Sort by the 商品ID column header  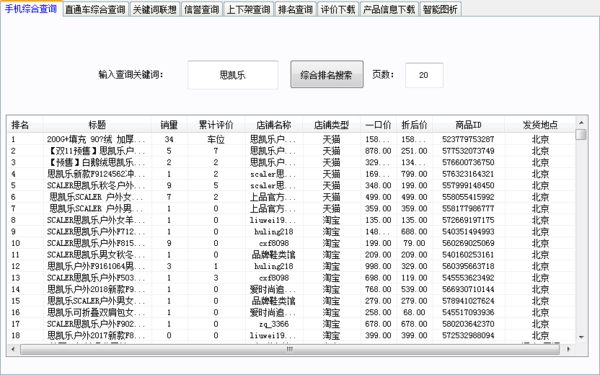[468, 125]
